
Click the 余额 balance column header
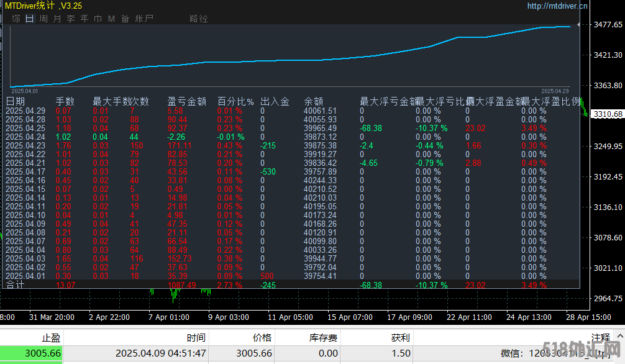click(313, 101)
